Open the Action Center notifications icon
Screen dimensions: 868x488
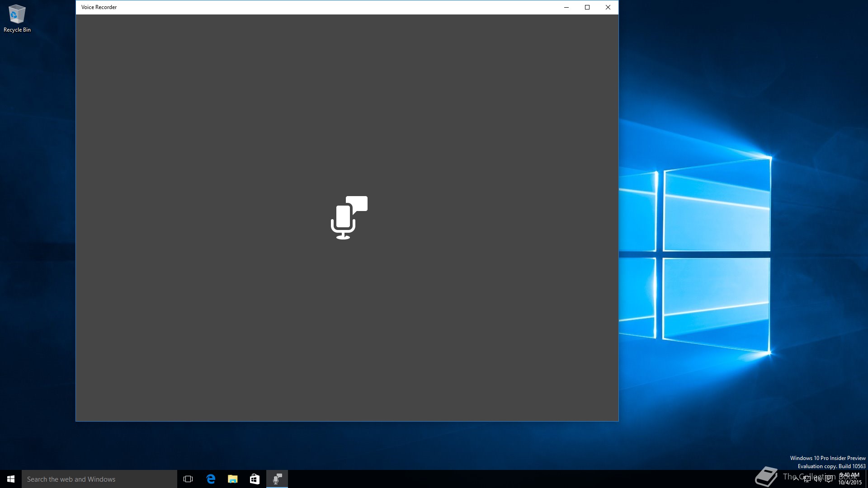(x=829, y=479)
